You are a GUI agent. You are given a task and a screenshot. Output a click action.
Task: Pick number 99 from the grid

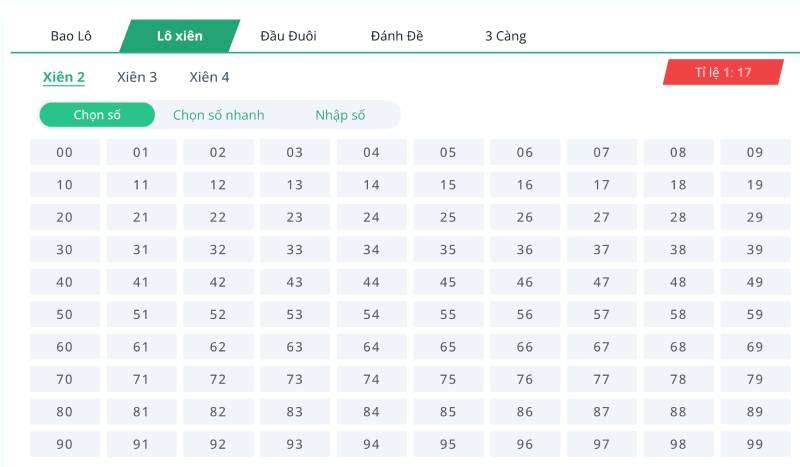tap(755, 444)
